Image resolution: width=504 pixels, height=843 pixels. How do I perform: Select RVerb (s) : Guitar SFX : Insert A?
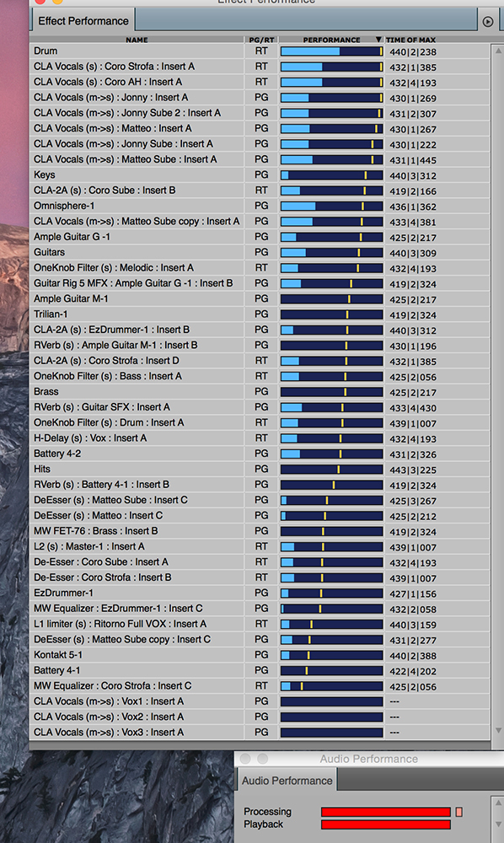pos(102,407)
